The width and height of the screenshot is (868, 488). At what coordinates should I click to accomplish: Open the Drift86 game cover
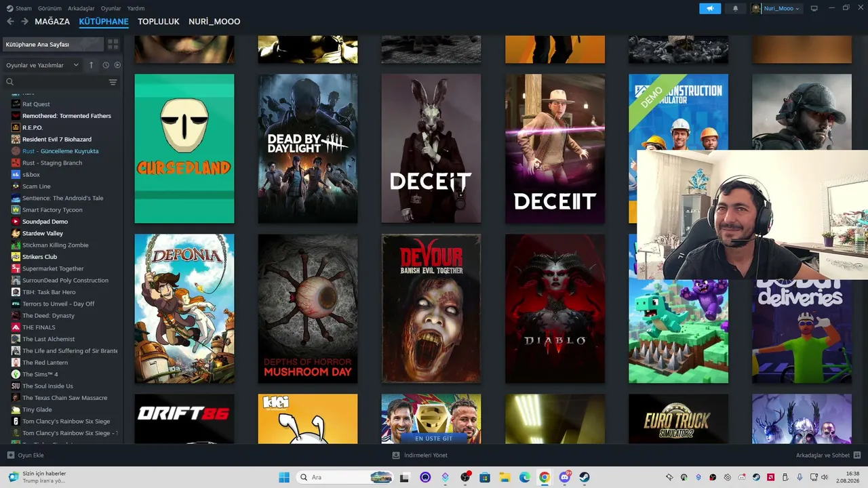pos(184,419)
